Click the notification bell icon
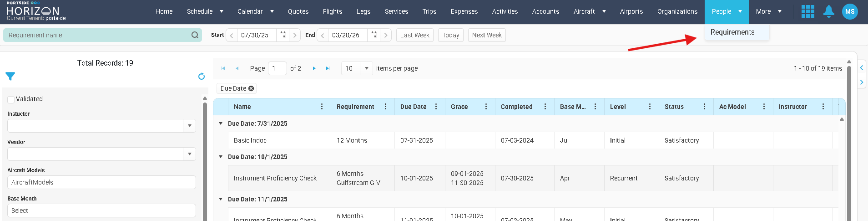868x221 pixels. [x=828, y=11]
